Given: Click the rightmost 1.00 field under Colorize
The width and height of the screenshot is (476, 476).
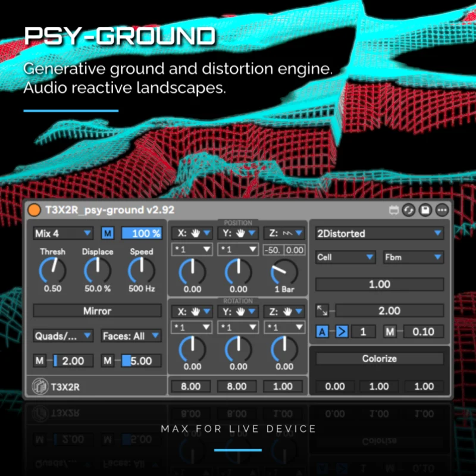Looking at the screenshot, I should tap(424, 386).
